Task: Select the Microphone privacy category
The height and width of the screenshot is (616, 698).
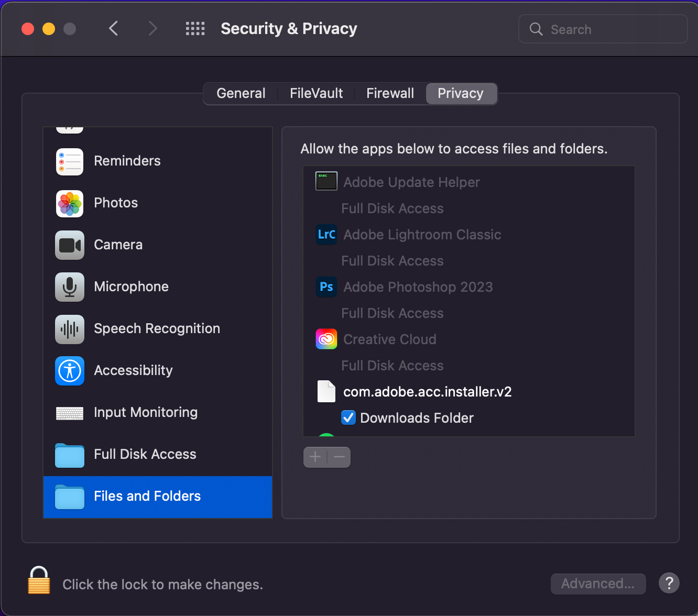Action: (69, 287)
